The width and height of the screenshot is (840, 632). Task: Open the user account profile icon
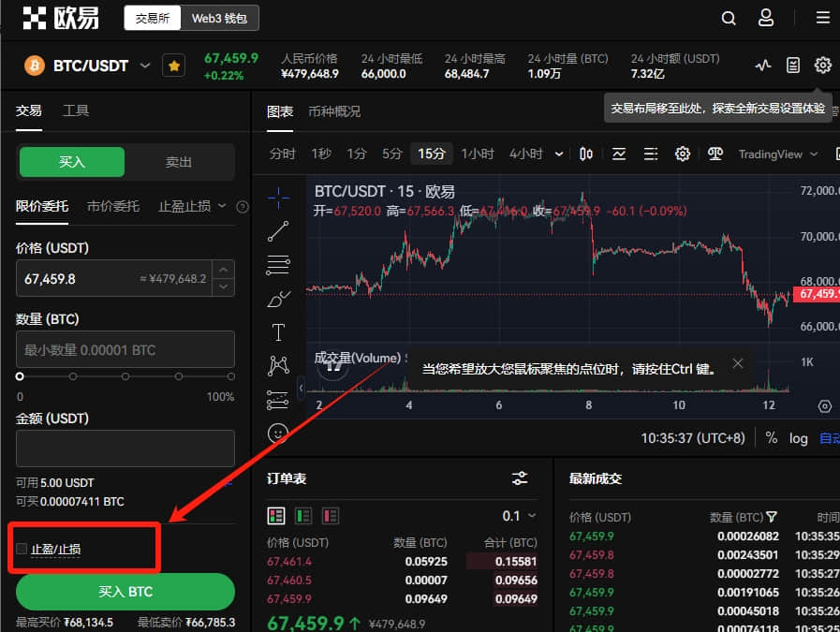pyautogui.click(x=765, y=18)
